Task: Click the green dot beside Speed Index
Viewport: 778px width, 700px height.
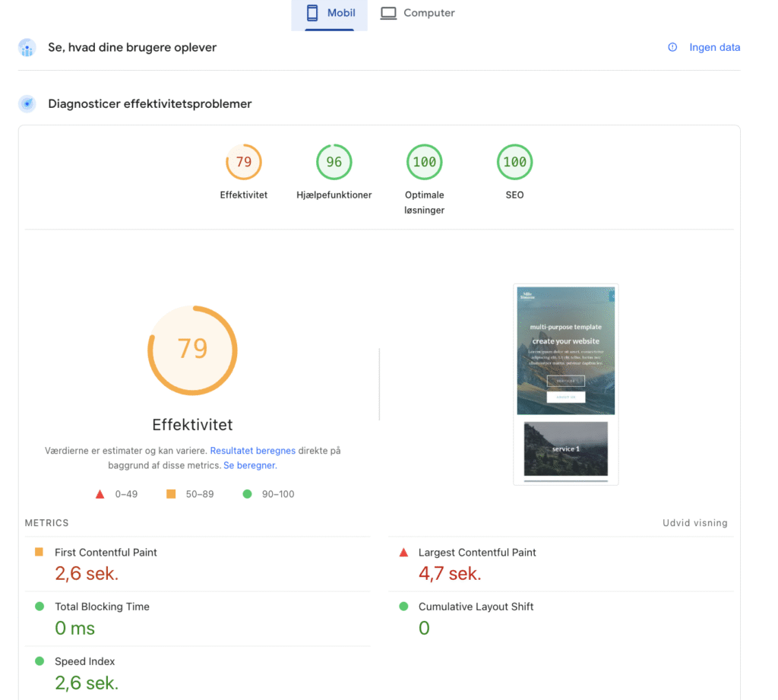Action: pyautogui.click(x=40, y=660)
